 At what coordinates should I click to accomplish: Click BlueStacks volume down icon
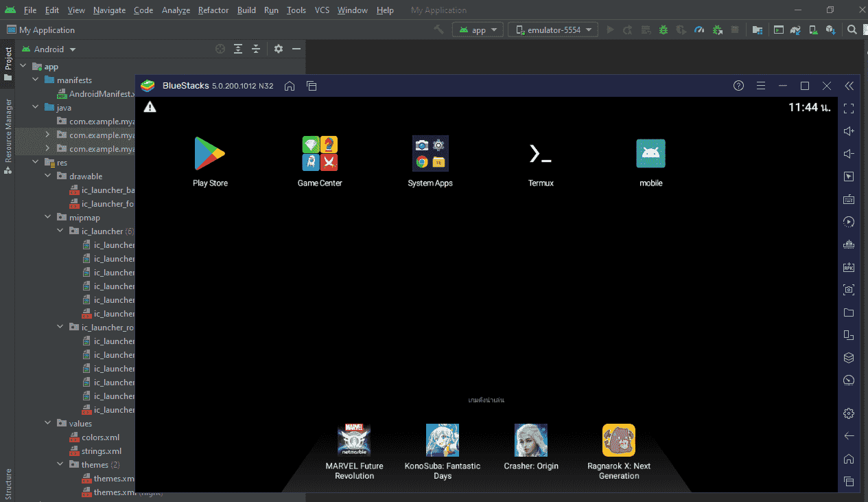pos(849,154)
